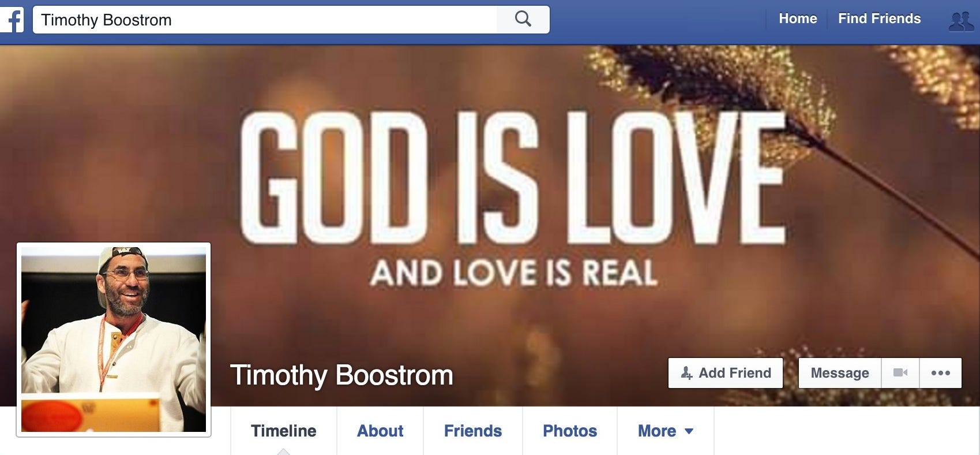Click the Add Friend button
The height and width of the screenshot is (455, 980).
click(x=726, y=373)
